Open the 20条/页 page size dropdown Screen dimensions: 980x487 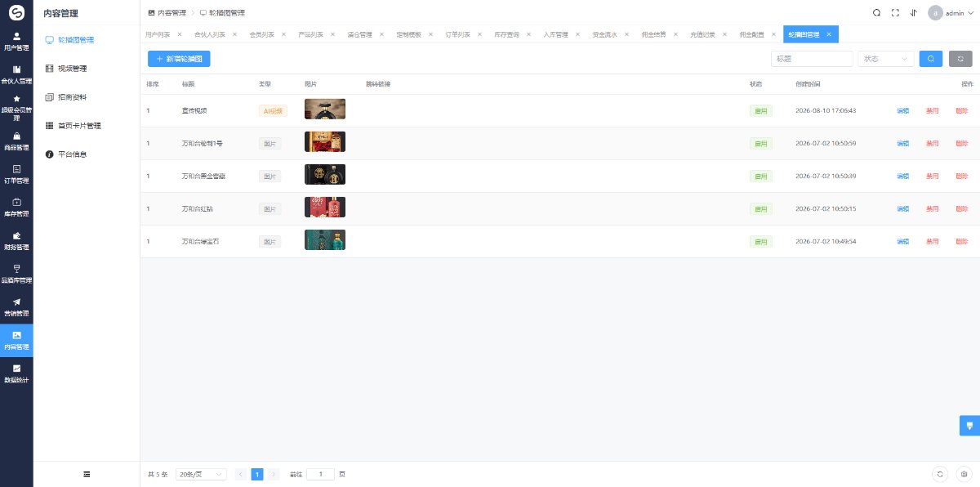pyautogui.click(x=201, y=474)
